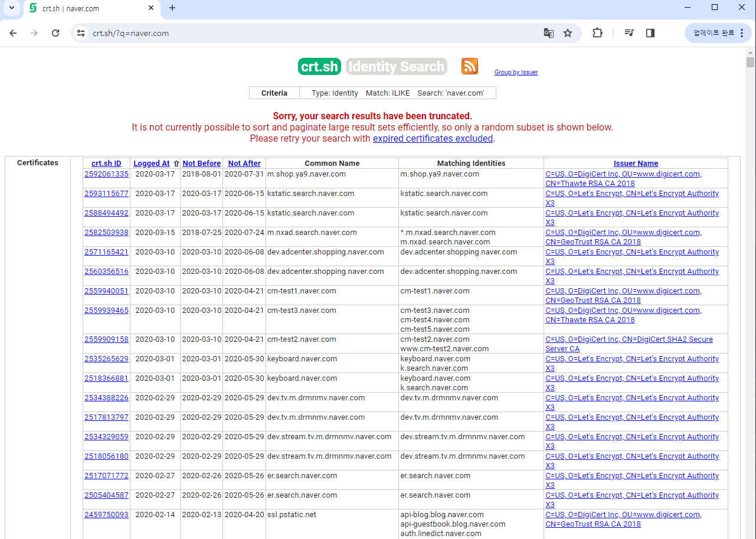Open certificate ID 2518056180
756x539 pixels.
click(106, 456)
